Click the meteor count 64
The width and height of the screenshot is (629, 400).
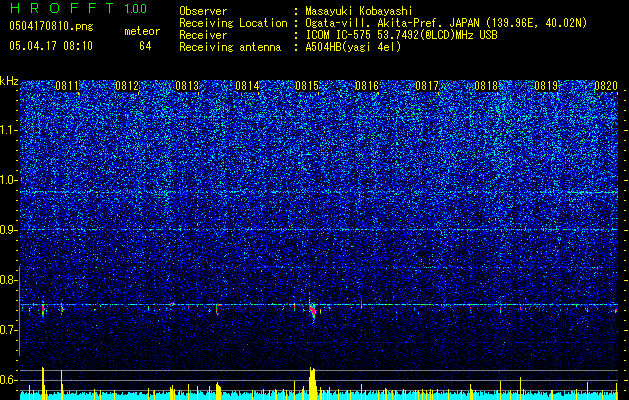(145, 46)
